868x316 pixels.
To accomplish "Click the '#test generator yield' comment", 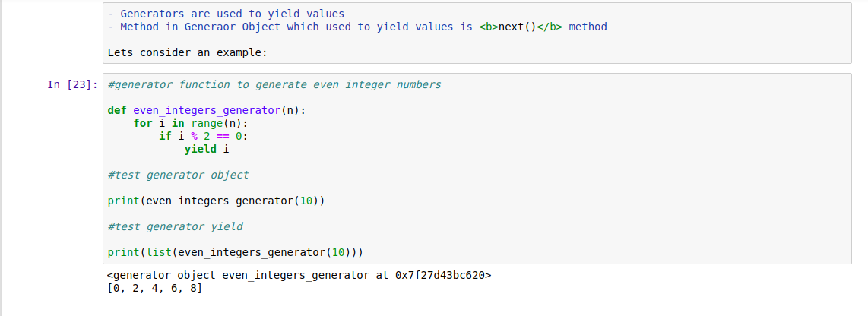I will point(175,226).
